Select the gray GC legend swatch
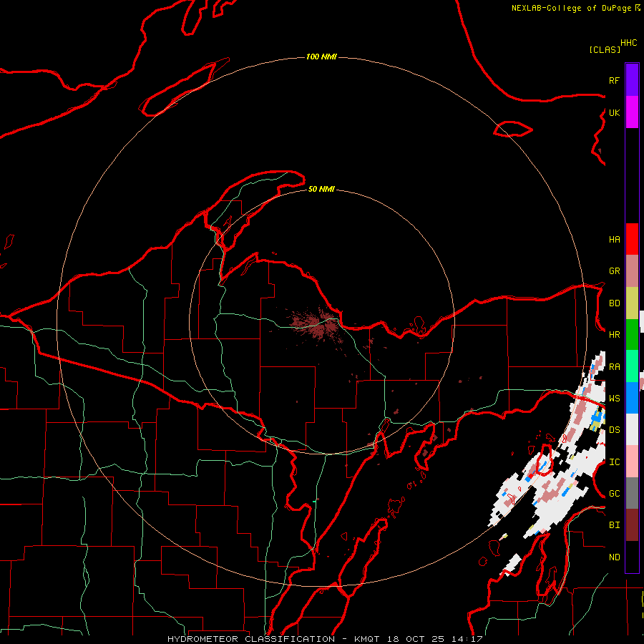This screenshot has width=644, height=644. click(x=632, y=493)
